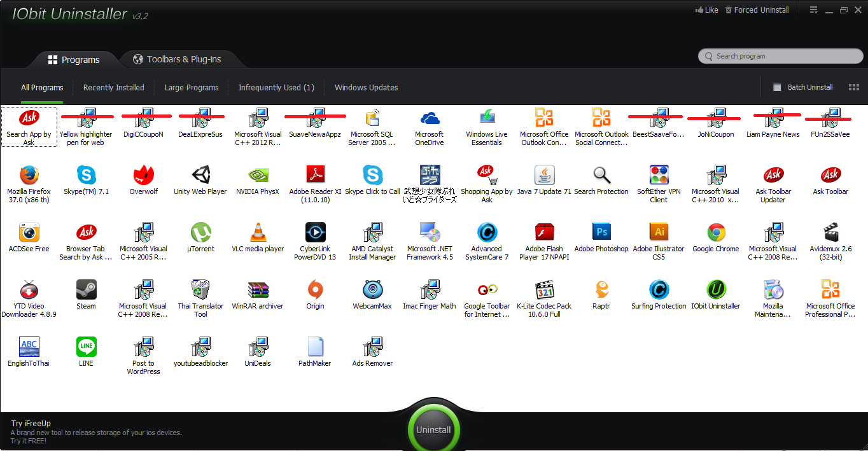Select the PathMaker document icon
Screen dimensions: 868x451
(315, 347)
